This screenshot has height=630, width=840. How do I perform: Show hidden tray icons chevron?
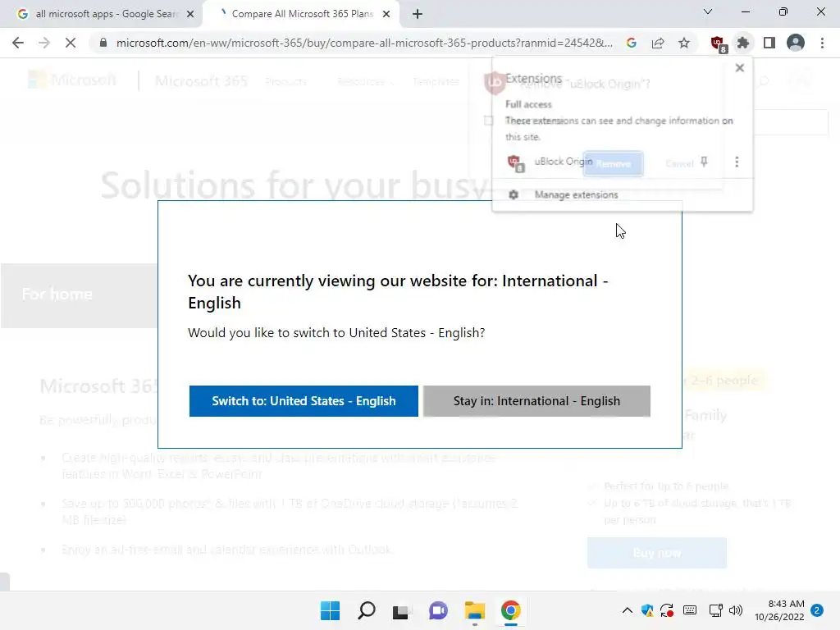(x=628, y=610)
